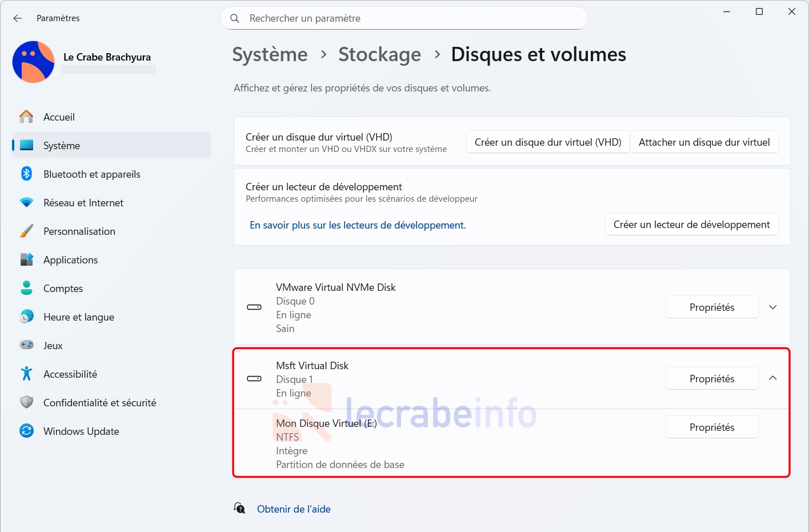Open Bluetooth et appareils via its icon
809x532 pixels.
26,174
